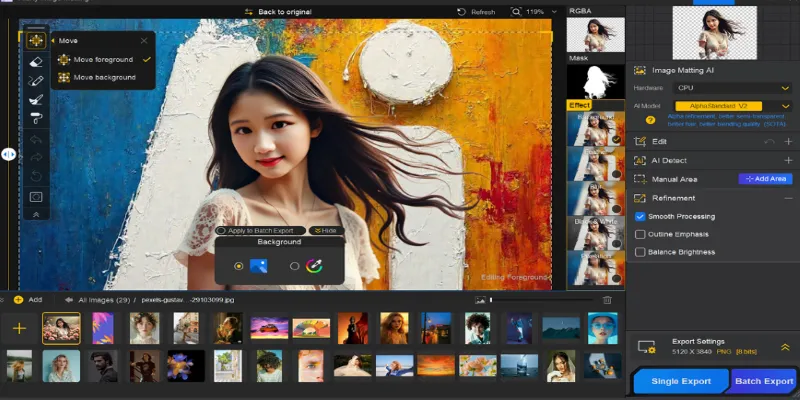Select the Eraser tool
The image size is (800, 400).
pyautogui.click(x=36, y=62)
